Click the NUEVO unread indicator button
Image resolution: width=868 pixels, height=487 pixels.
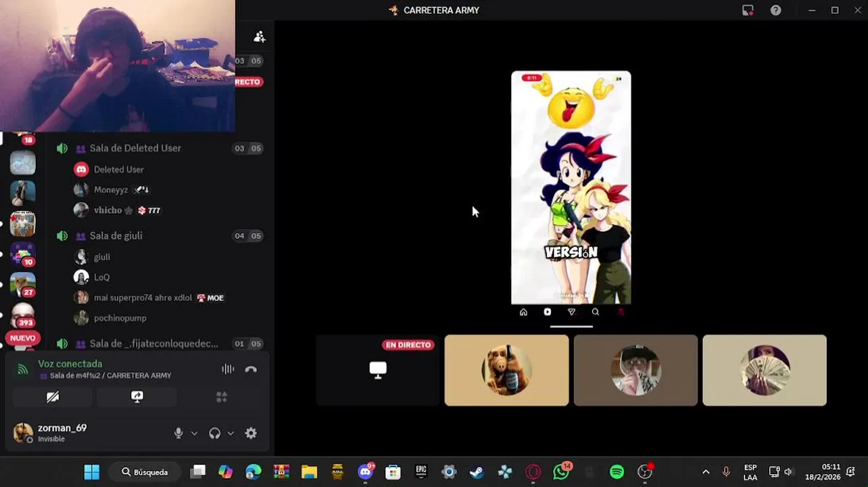(x=22, y=338)
